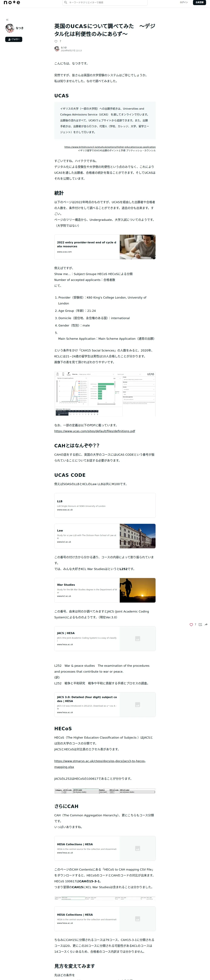The width and height of the screenshot is (210, 980).
Task: Add article to magazine via book-plus icon
Action: (x=200, y=625)
